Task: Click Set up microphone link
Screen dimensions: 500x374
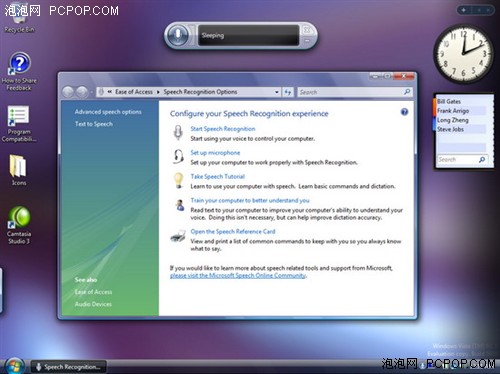Action: tap(215, 153)
